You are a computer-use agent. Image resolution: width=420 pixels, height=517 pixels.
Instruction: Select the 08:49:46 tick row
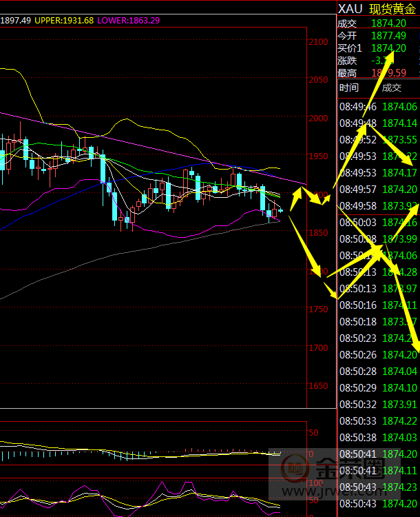tap(377, 107)
